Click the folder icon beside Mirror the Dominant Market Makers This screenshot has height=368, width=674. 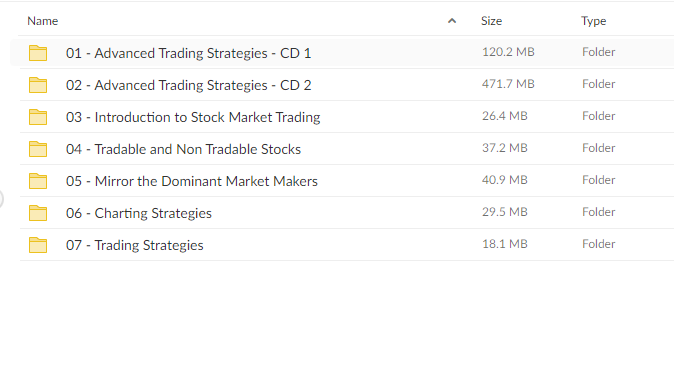38,181
